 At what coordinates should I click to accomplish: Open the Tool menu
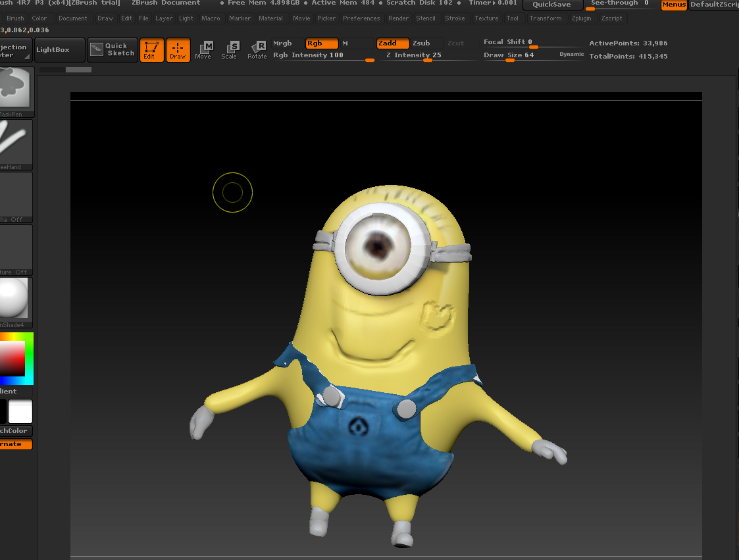click(x=513, y=18)
